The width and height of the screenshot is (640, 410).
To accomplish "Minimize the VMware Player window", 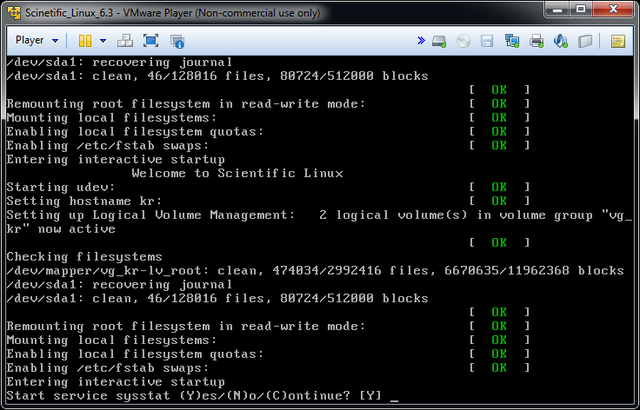I will tap(553, 11).
